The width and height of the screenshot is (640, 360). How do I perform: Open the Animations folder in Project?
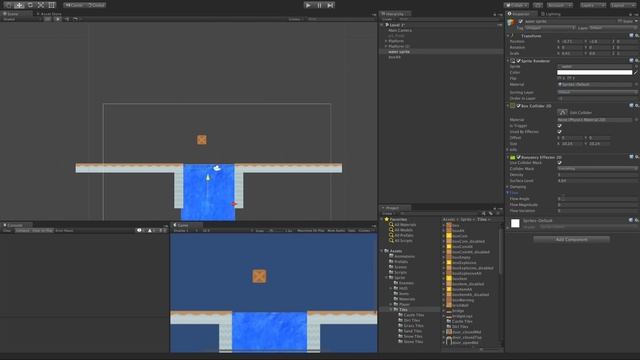(x=402, y=256)
